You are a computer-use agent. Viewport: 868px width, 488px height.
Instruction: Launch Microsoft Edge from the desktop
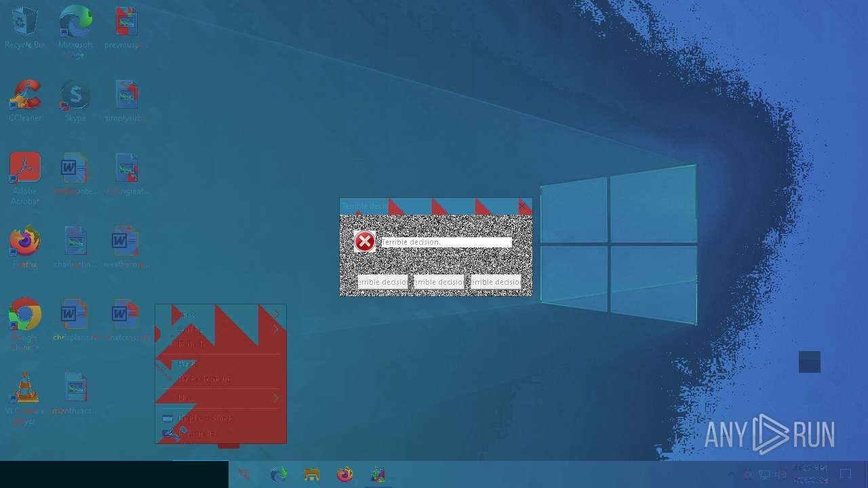[75, 23]
